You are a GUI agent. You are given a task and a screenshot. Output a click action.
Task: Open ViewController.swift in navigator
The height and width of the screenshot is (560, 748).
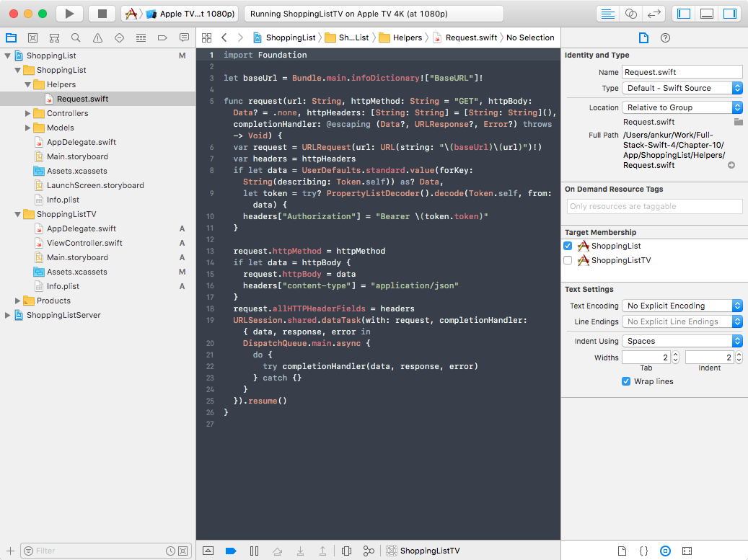(x=84, y=243)
